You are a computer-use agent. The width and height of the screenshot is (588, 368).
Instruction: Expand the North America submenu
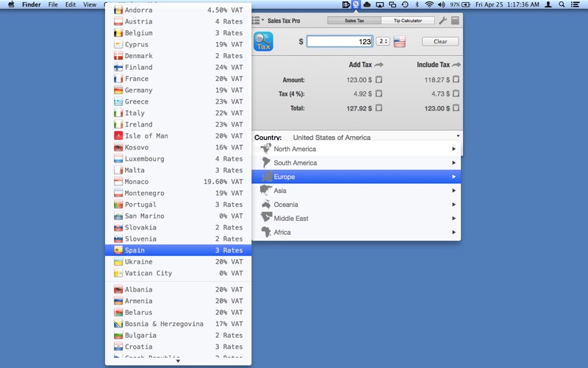coord(356,149)
